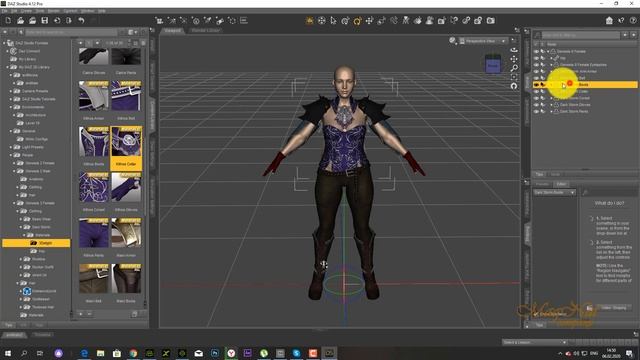Expand Dark Storm Pants in Scene pane
The width and height of the screenshot is (640, 360).
pos(551,111)
